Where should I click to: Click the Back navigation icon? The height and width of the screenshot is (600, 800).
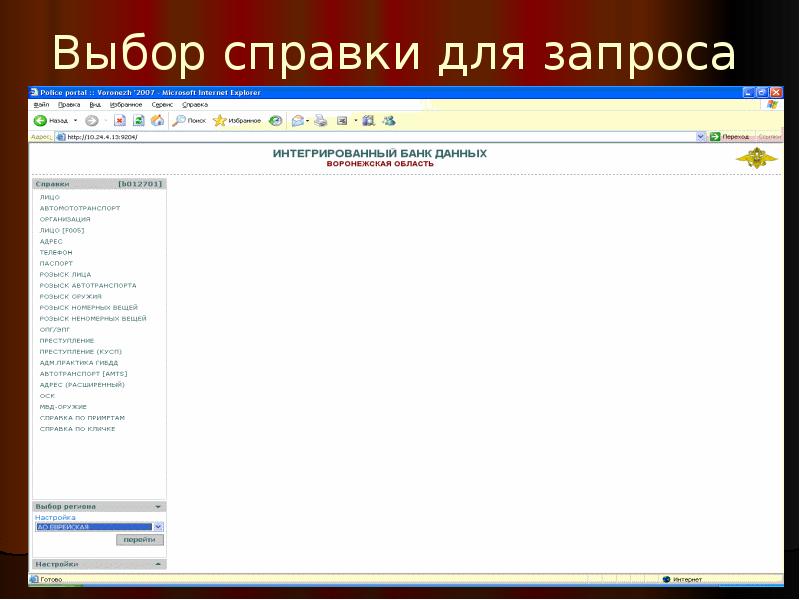pyautogui.click(x=41, y=120)
